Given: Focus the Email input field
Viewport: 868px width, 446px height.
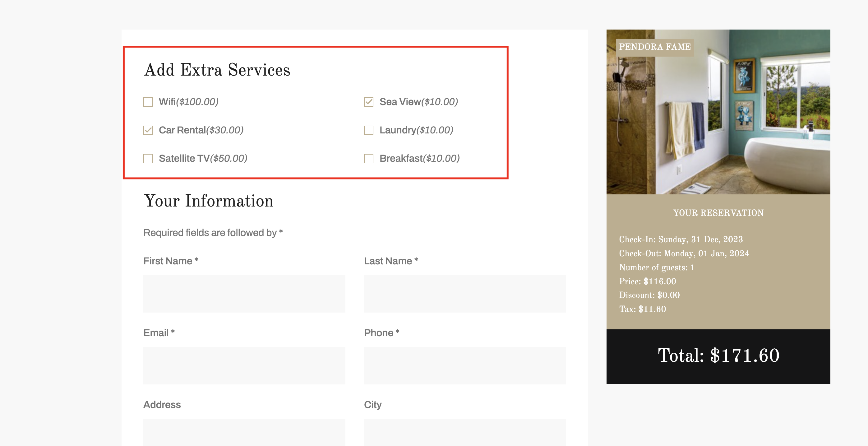Looking at the screenshot, I should [x=244, y=365].
